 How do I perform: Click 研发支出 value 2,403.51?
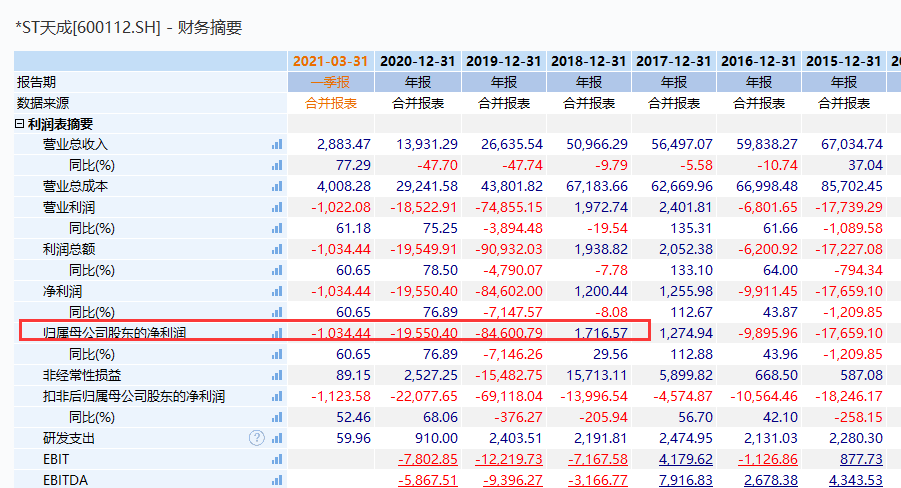point(515,439)
